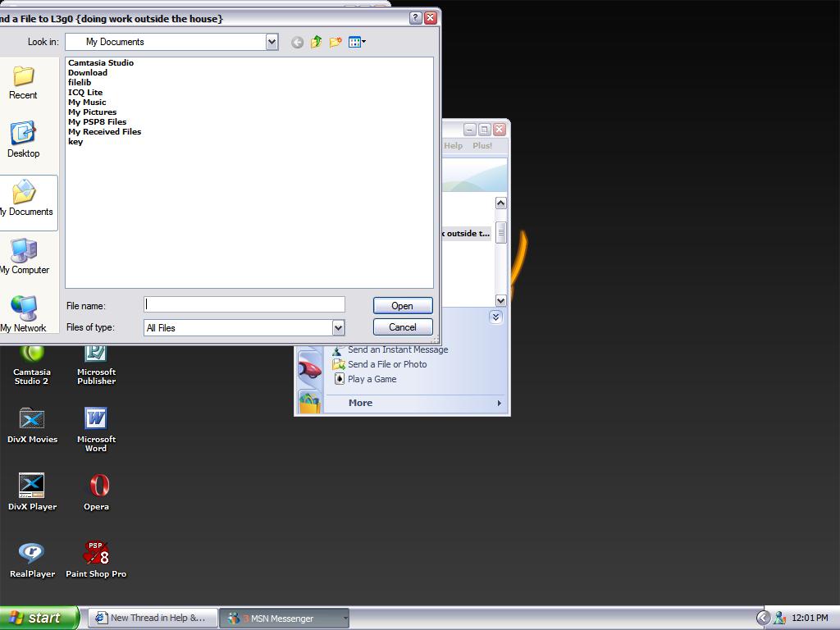Click the RealPlayer desktop icon
Screen dimensions: 840x630
32,558
